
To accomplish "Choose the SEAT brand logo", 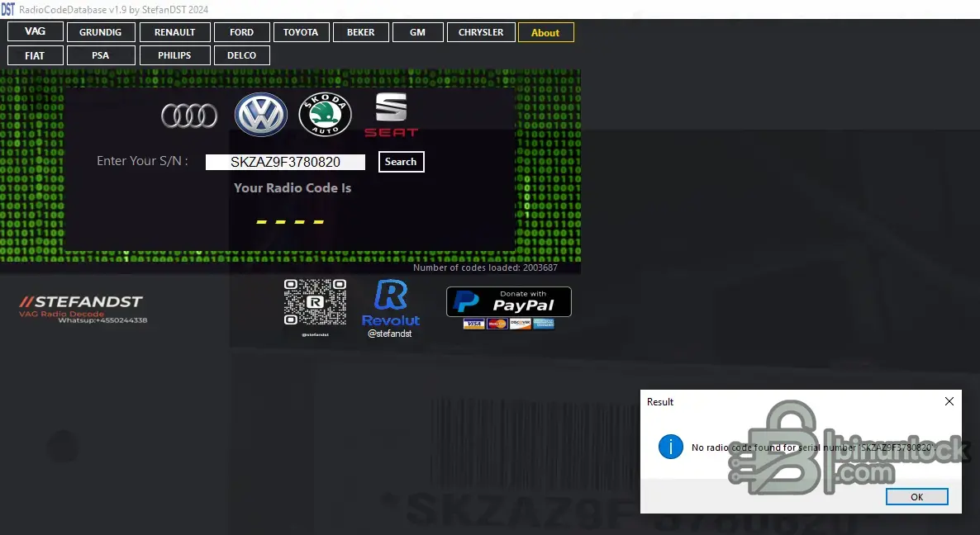I will click(x=391, y=115).
